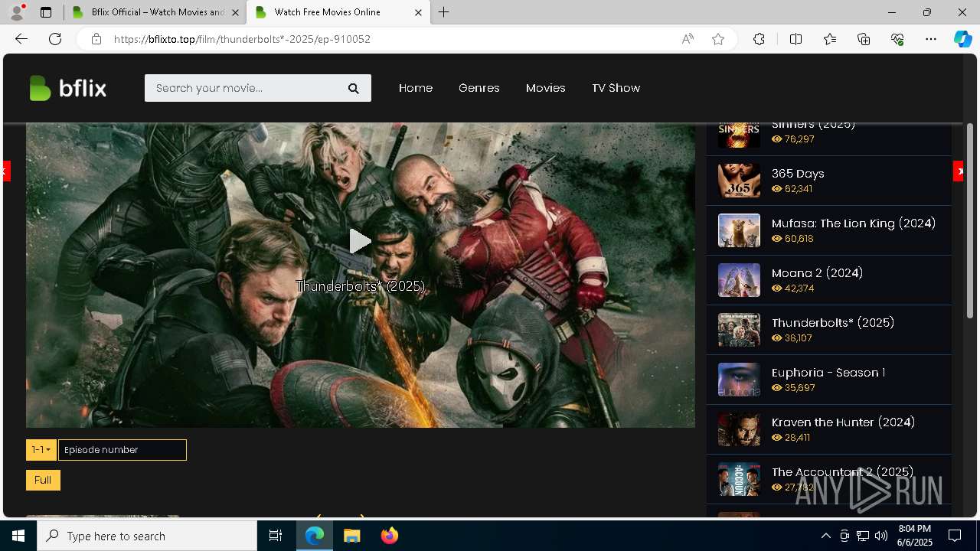Click the address bar URL

242,39
